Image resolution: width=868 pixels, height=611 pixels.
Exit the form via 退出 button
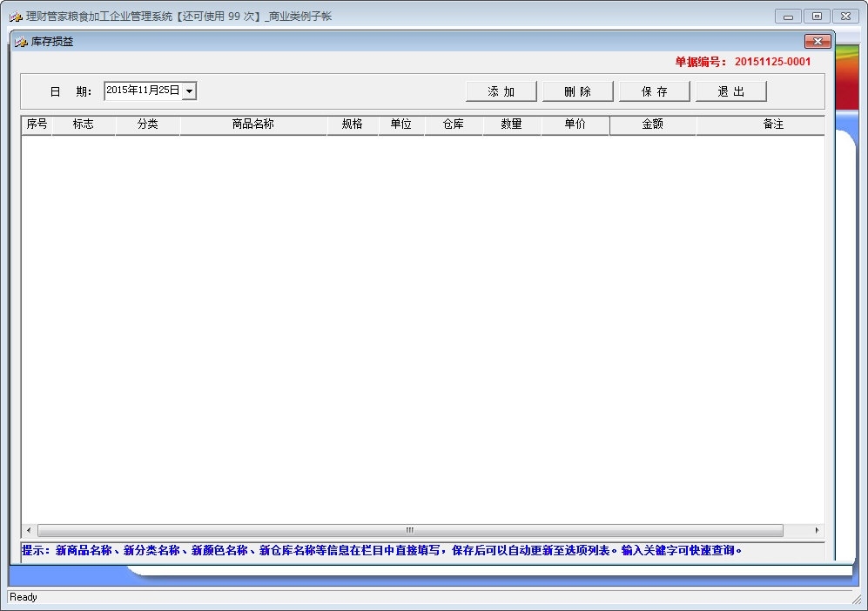pos(731,91)
